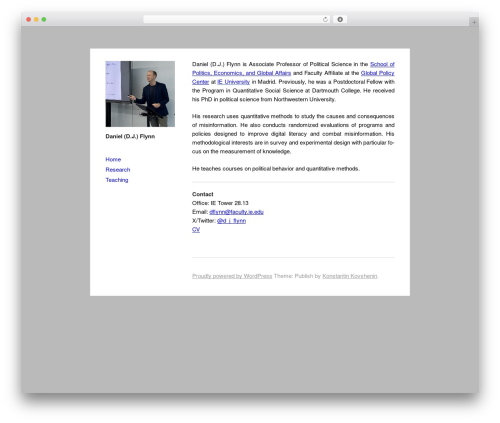Screen dimensions: 500x423
Task: Open the Teaching navigation link
Action: [117, 180]
